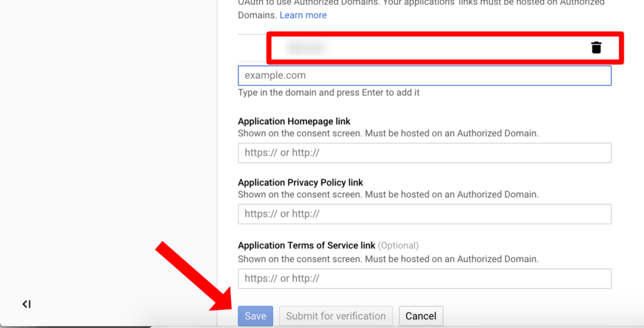Collapse the left navigation panel
The height and width of the screenshot is (328, 644).
(x=26, y=304)
